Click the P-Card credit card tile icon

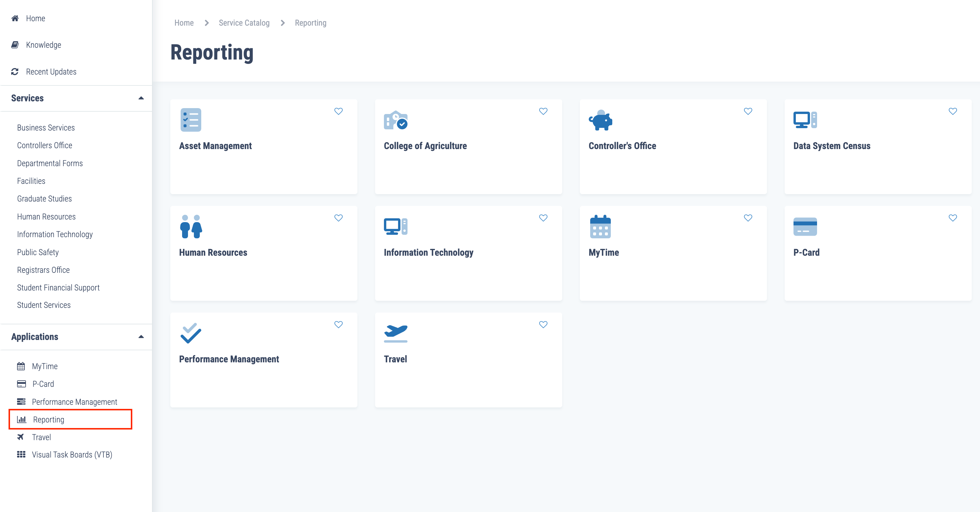coord(805,227)
